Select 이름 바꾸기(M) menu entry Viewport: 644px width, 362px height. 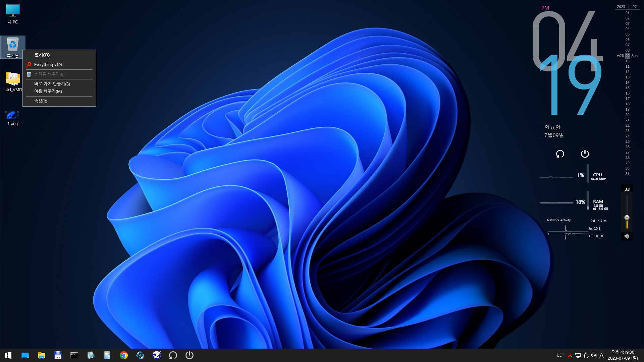59,91
